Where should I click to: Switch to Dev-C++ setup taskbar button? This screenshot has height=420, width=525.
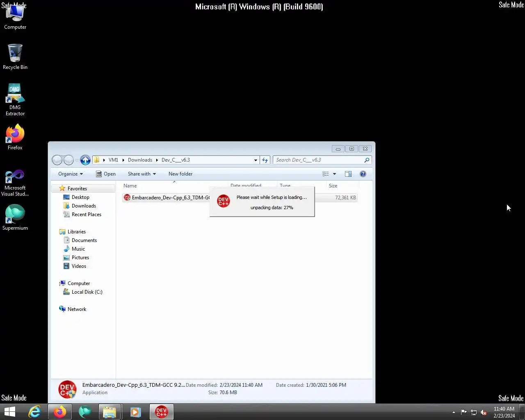click(x=162, y=412)
